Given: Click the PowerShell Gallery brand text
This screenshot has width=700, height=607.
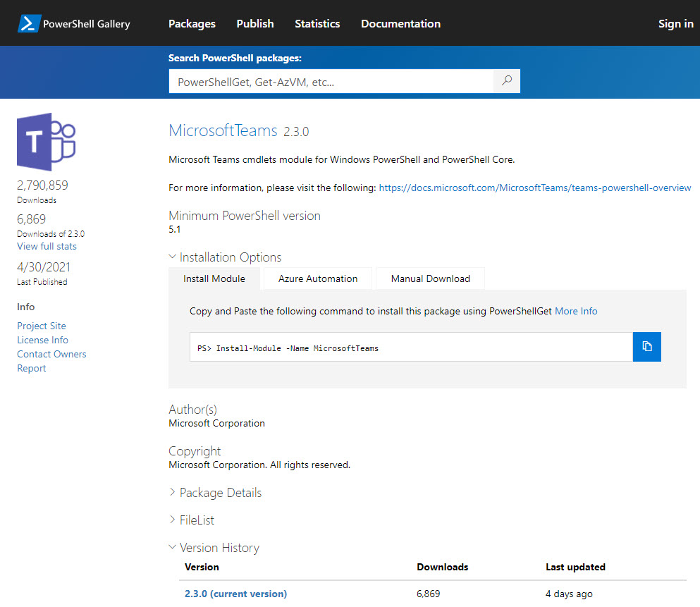Looking at the screenshot, I should tap(87, 24).
